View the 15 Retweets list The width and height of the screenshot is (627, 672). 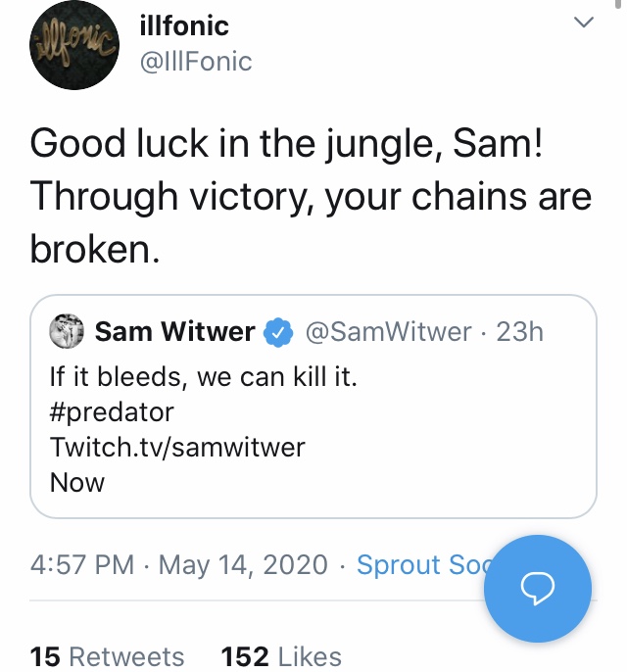[107, 655]
